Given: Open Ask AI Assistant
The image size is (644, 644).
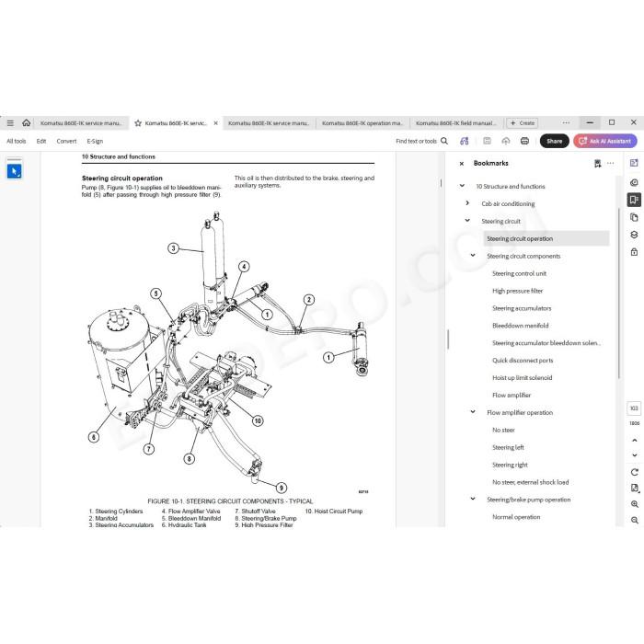Looking at the screenshot, I should click(x=605, y=141).
